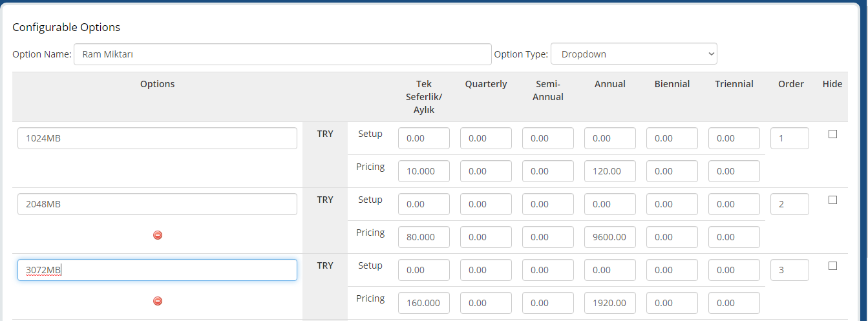Edit 2048MB annual pricing field 9600.00
Viewport: 868px width, 321px height.
coord(610,237)
